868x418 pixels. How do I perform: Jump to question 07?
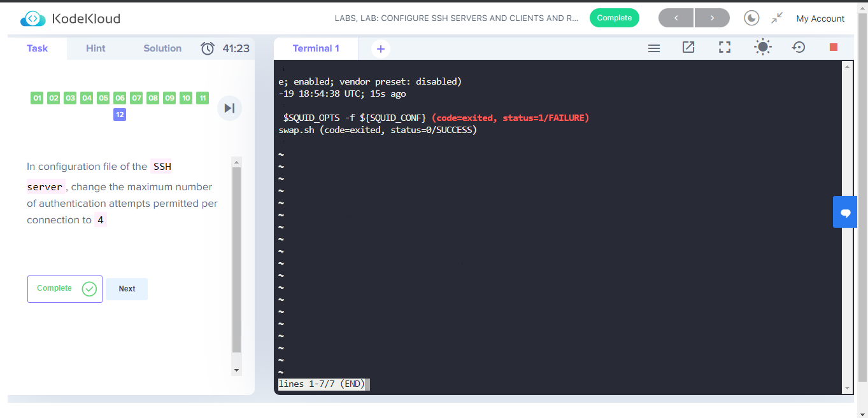click(x=136, y=98)
